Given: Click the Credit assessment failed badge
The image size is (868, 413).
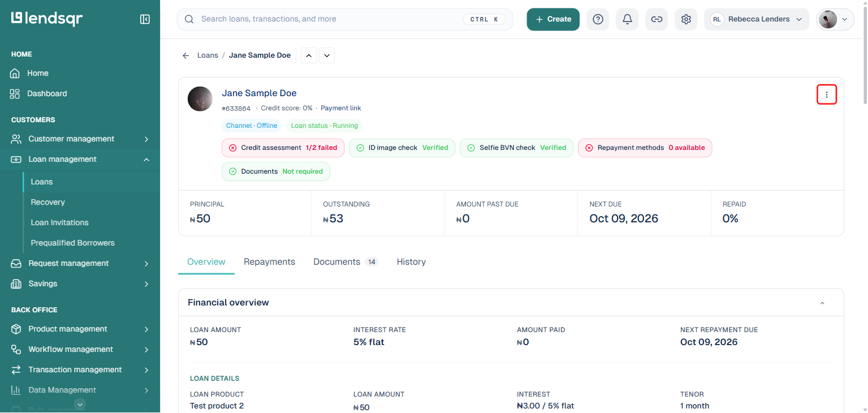Looking at the screenshot, I should tap(283, 148).
